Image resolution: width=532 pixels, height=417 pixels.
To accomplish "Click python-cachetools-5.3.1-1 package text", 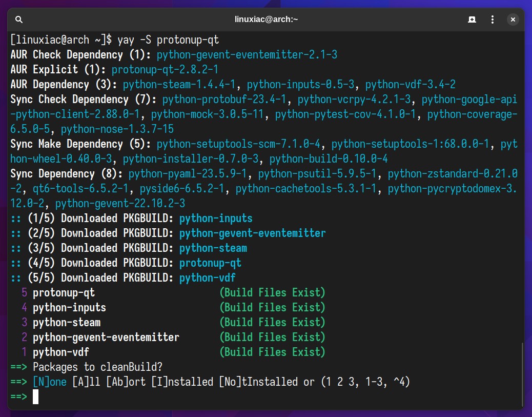I will (306, 189).
